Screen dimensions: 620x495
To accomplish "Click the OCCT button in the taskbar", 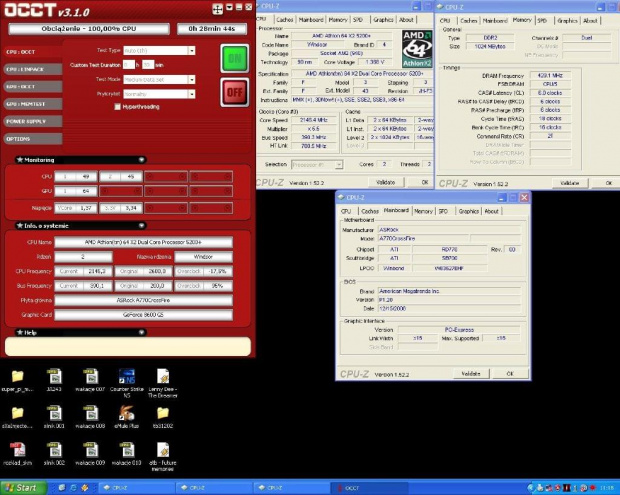I will [369, 488].
